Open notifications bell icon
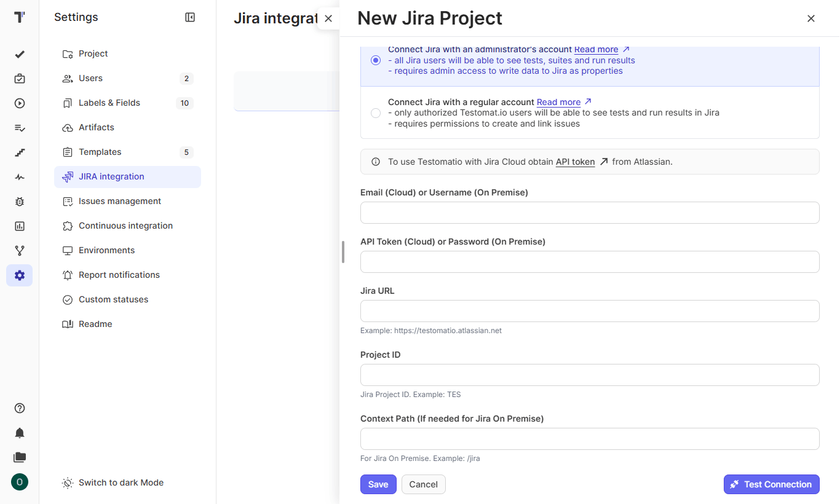 tap(20, 433)
